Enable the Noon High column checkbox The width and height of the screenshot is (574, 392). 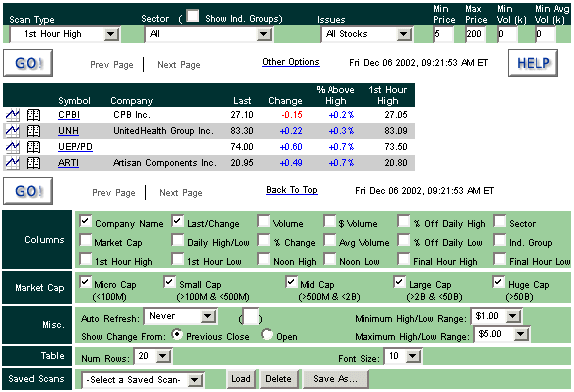coord(264,259)
